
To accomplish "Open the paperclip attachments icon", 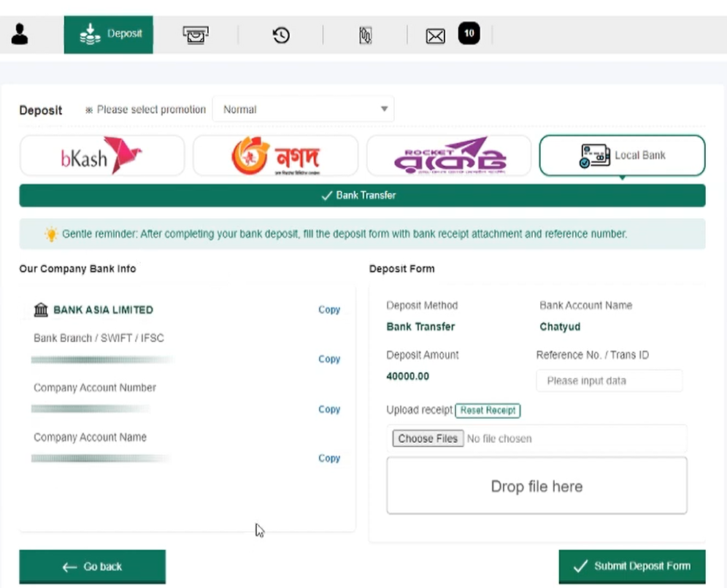I will click(366, 35).
